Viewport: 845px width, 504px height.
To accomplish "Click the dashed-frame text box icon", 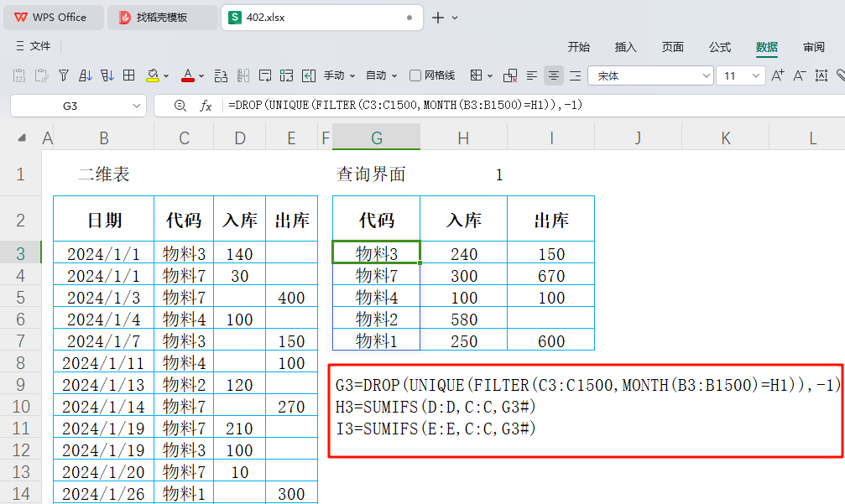I will pyautogui.click(x=822, y=75).
